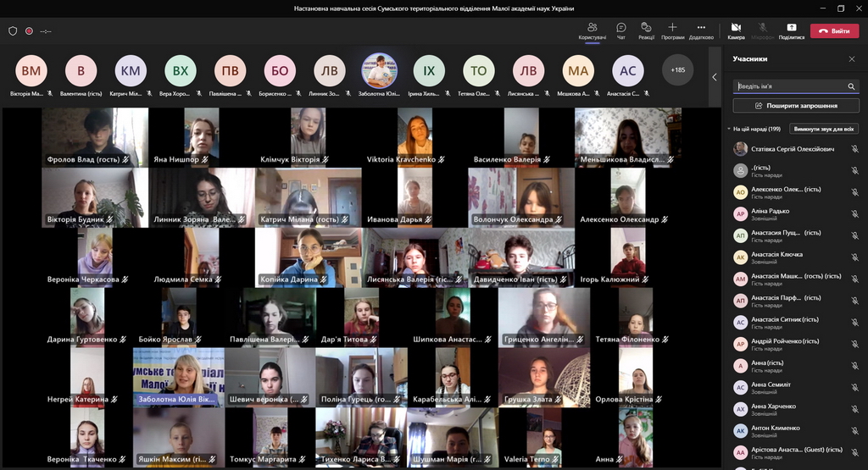Click the red recording indicator icon
This screenshot has width=868, height=470.
29,30
